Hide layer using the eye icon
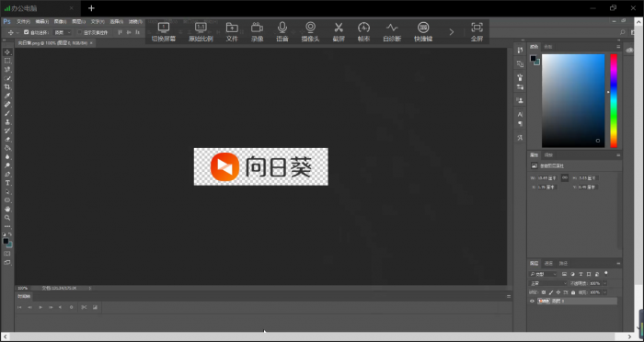644x342 pixels. click(x=533, y=301)
